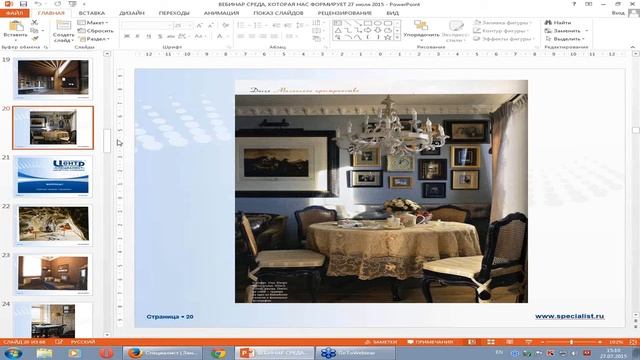Open line spacing dropdown
The image size is (640, 360).
pyautogui.click(x=301, y=25)
